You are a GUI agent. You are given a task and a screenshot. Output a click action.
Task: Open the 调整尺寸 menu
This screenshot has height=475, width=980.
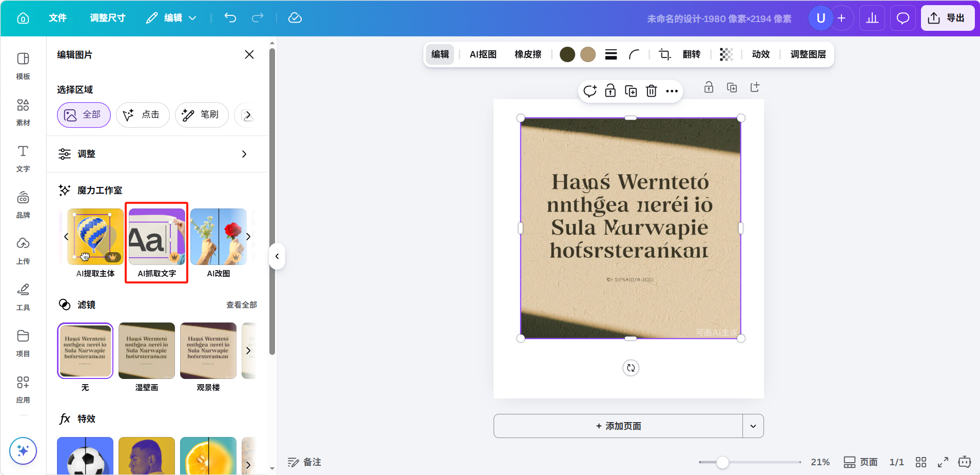[x=108, y=18]
